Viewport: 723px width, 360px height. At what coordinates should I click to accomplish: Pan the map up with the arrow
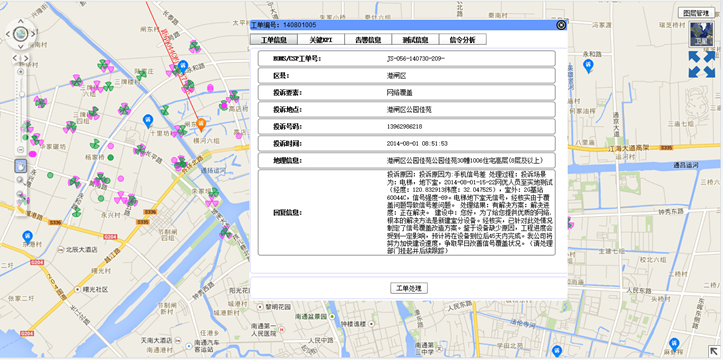pyautogui.click(x=20, y=21)
